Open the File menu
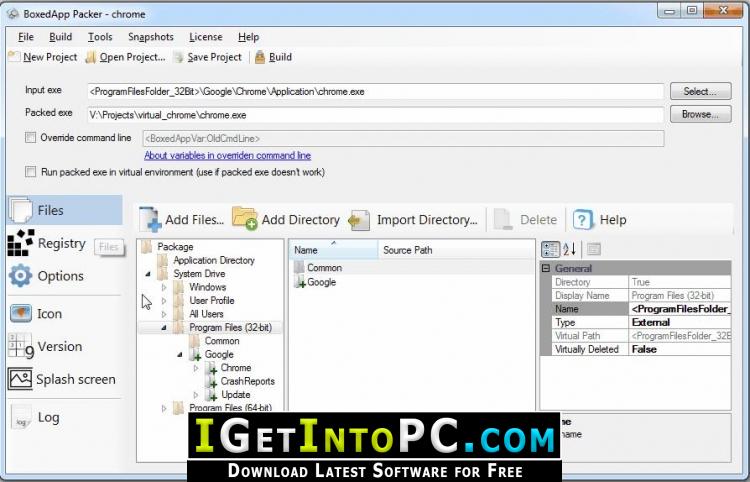 point(26,37)
